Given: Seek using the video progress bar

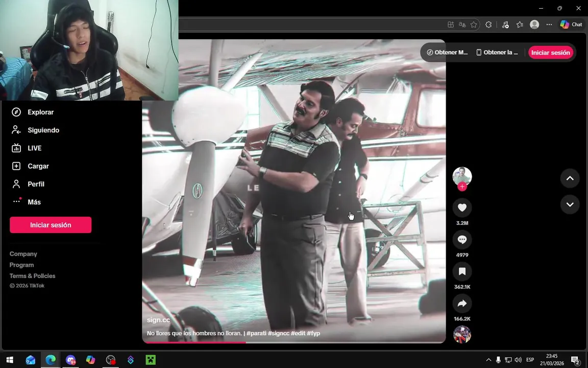Looking at the screenshot, I should [x=294, y=342].
